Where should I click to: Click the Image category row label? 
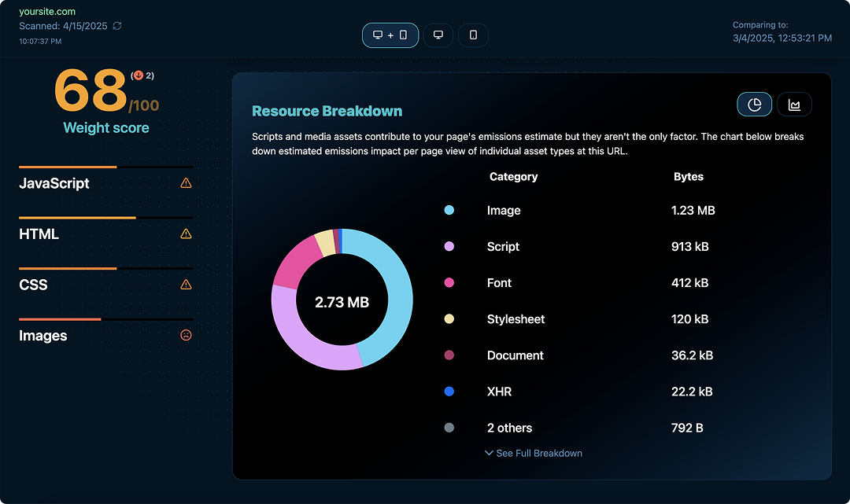coord(504,211)
